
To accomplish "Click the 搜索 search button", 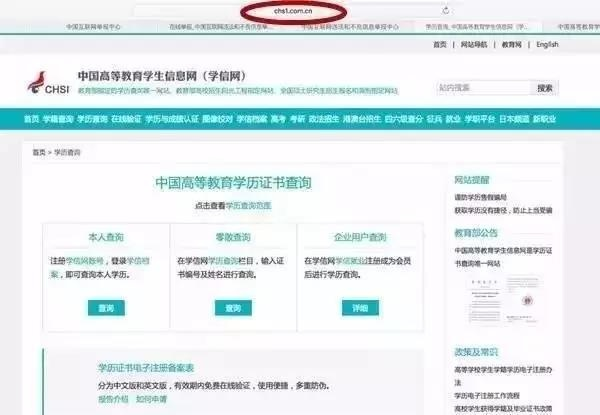I will click(545, 88).
